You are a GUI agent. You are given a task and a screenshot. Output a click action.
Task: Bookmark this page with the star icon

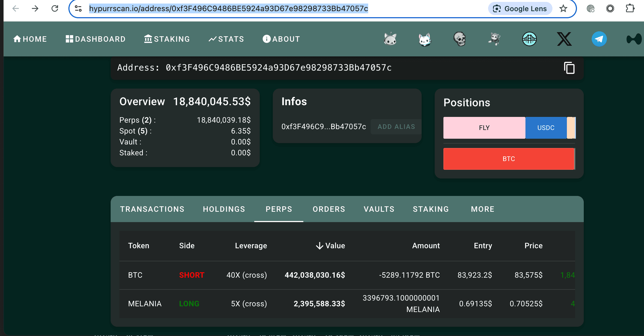563,9
